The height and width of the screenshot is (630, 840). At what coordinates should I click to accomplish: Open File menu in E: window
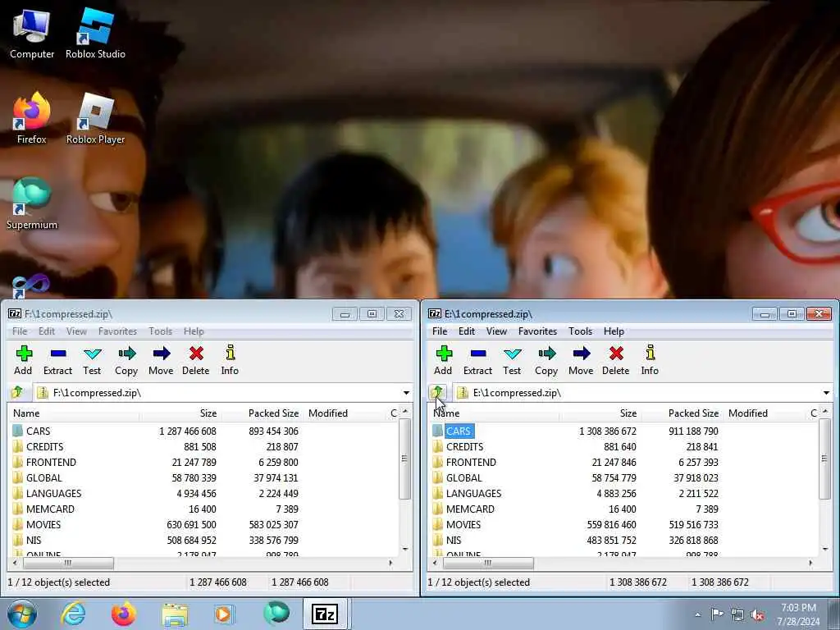click(440, 331)
